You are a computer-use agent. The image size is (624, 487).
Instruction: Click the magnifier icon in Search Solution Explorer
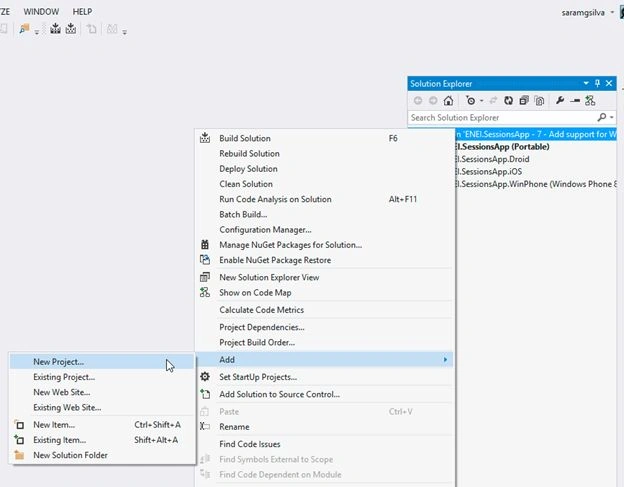tap(602, 117)
